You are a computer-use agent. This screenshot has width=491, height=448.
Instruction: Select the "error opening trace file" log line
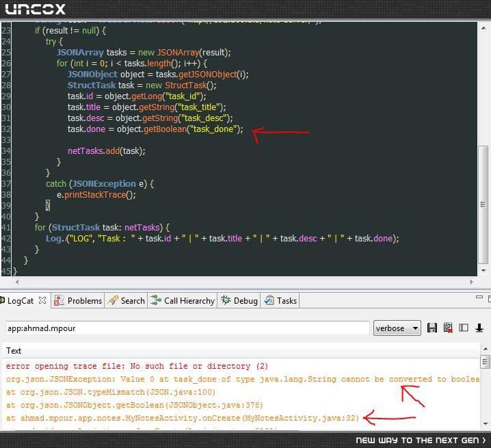(x=137, y=366)
